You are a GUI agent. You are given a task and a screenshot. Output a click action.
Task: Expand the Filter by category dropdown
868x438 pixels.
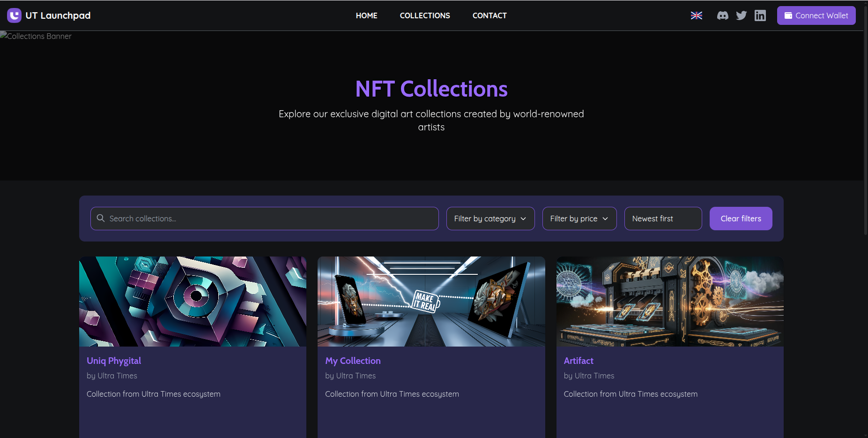(x=490, y=219)
